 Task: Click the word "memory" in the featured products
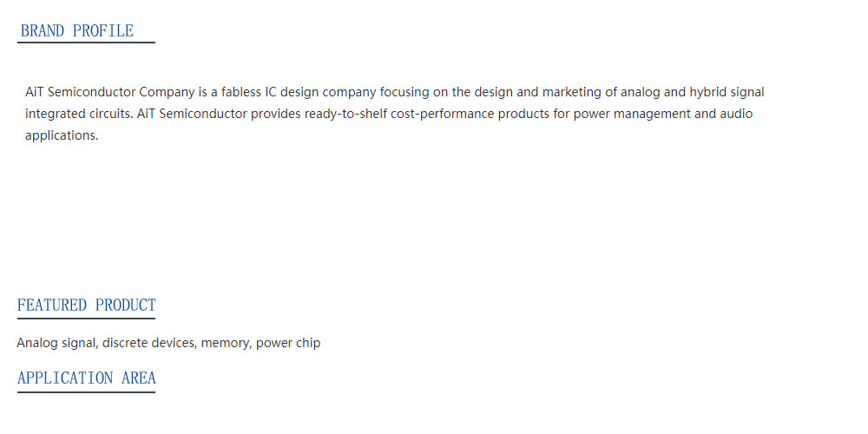(225, 343)
